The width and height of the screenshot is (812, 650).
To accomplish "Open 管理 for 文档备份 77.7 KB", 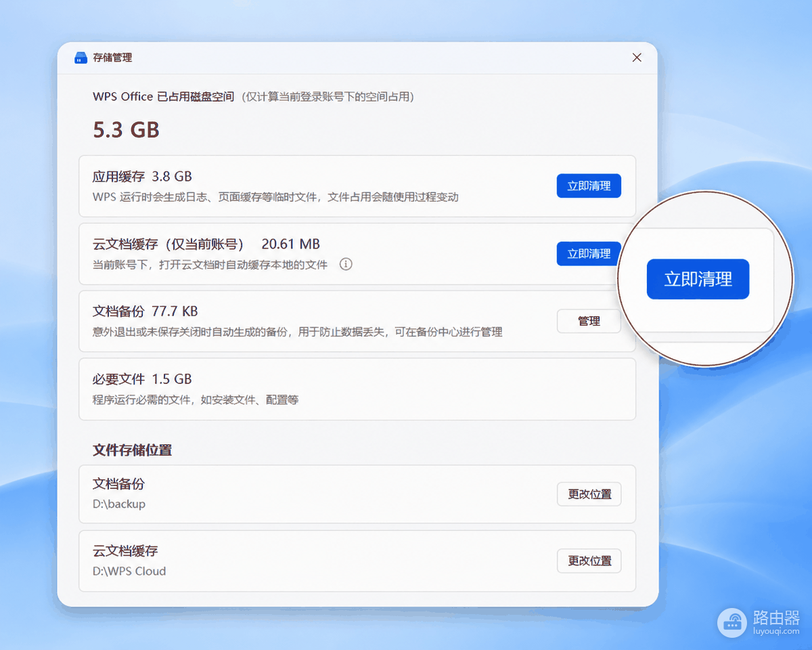I will coord(589,321).
